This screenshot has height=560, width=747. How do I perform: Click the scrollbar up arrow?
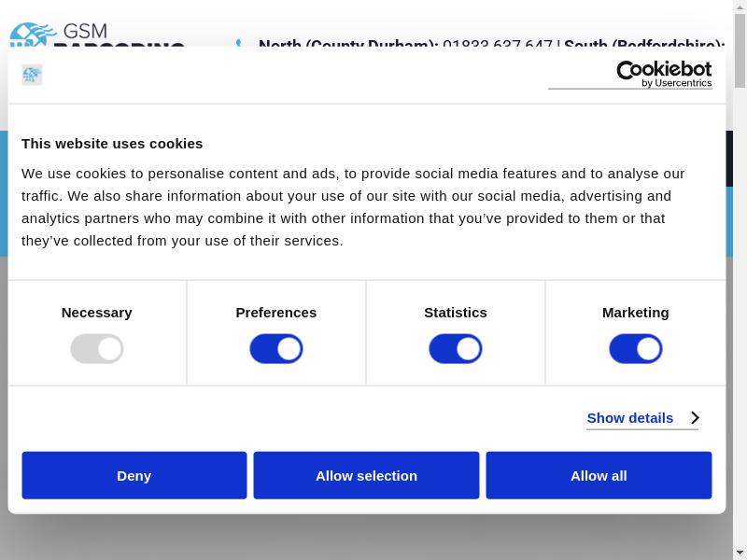click(x=740, y=7)
